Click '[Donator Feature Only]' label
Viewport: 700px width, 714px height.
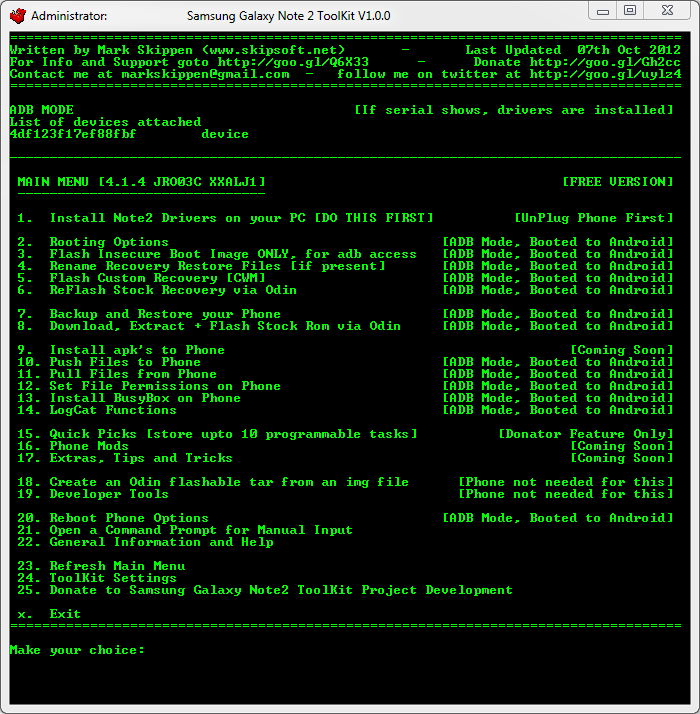coord(586,434)
